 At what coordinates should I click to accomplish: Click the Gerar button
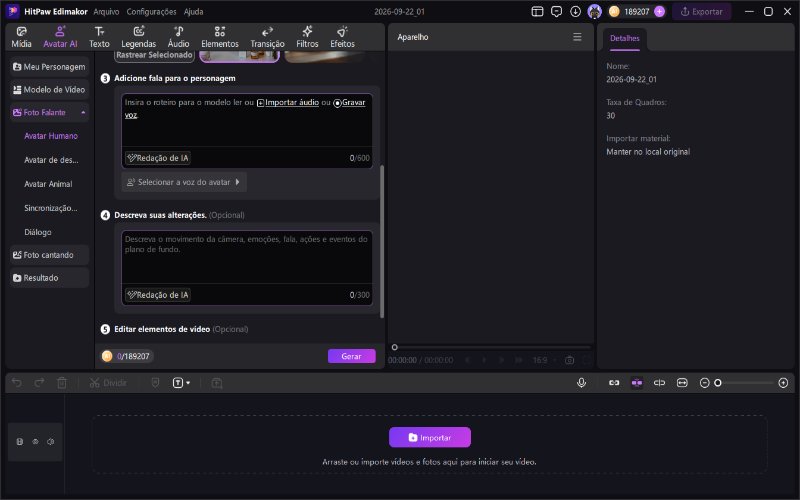(352, 356)
